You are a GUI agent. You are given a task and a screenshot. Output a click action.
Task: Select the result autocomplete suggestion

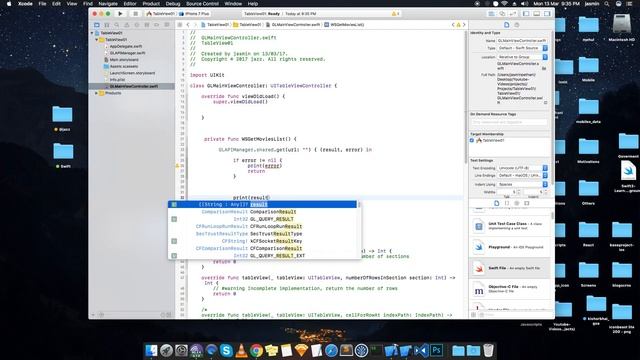tap(262, 204)
